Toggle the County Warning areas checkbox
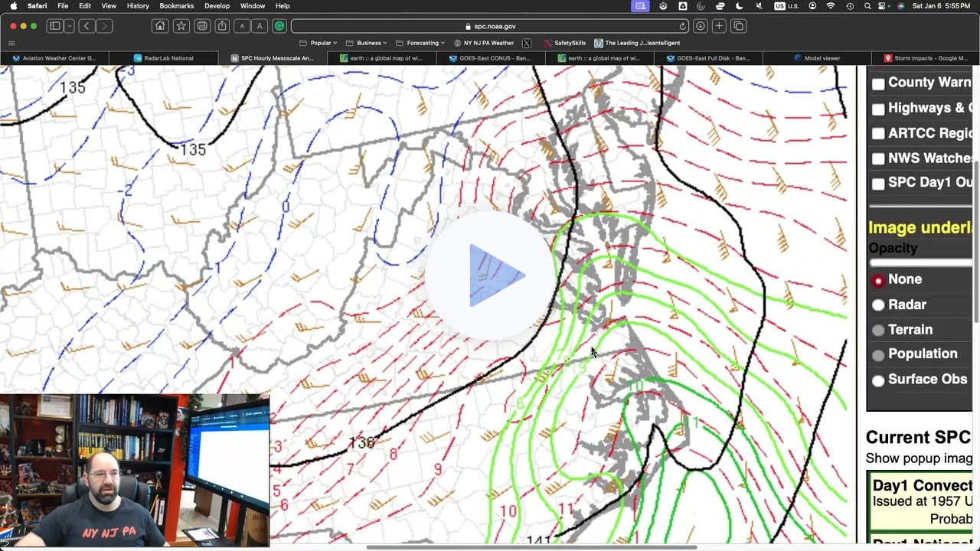Image resolution: width=980 pixels, height=551 pixels. 878,83
